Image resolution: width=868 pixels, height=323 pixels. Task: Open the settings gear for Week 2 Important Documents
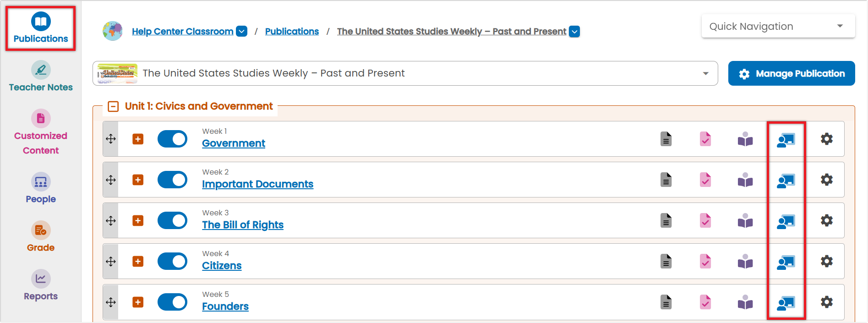(826, 180)
